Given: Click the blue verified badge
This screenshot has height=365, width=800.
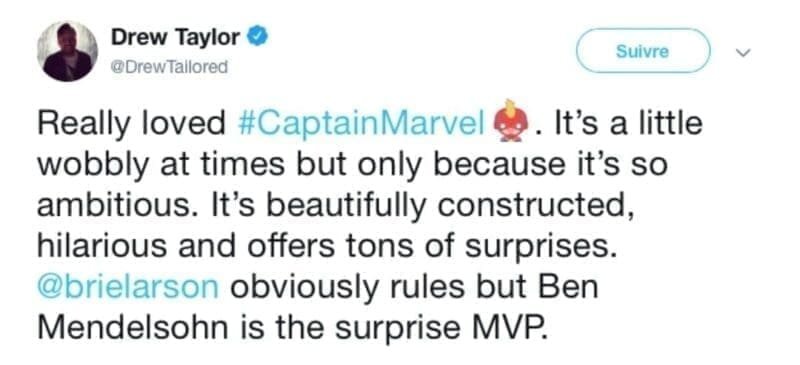Looking at the screenshot, I should (258, 37).
